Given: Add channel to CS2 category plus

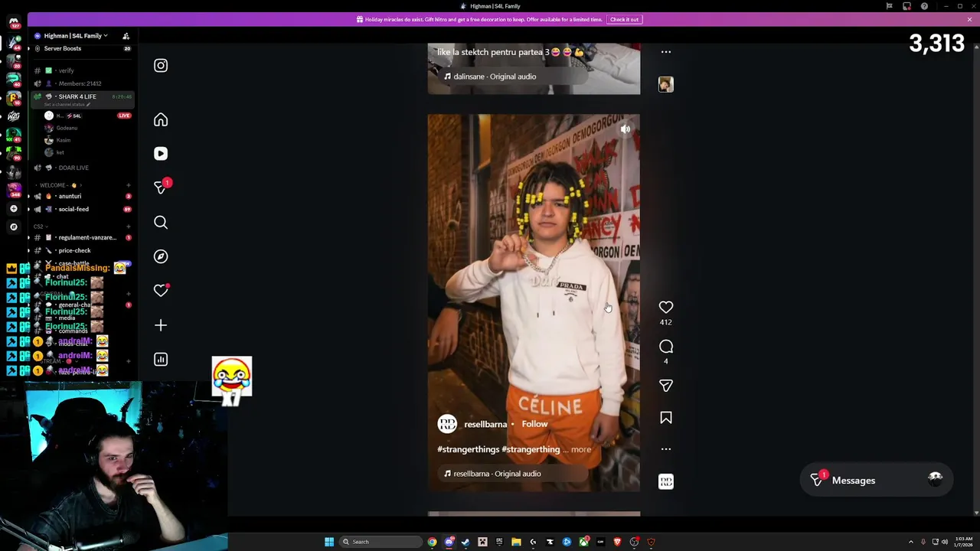Looking at the screenshot, I should (x=128, y=227).
